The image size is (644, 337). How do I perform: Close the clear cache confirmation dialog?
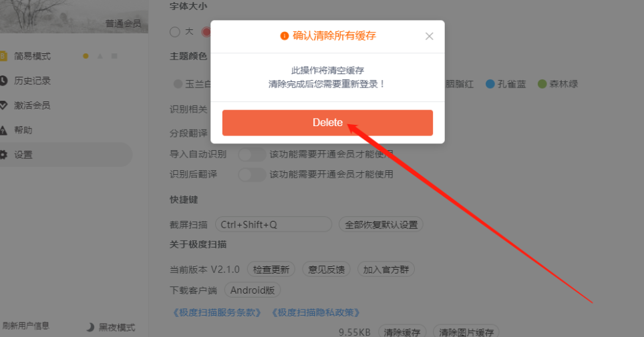click(429, 36)
